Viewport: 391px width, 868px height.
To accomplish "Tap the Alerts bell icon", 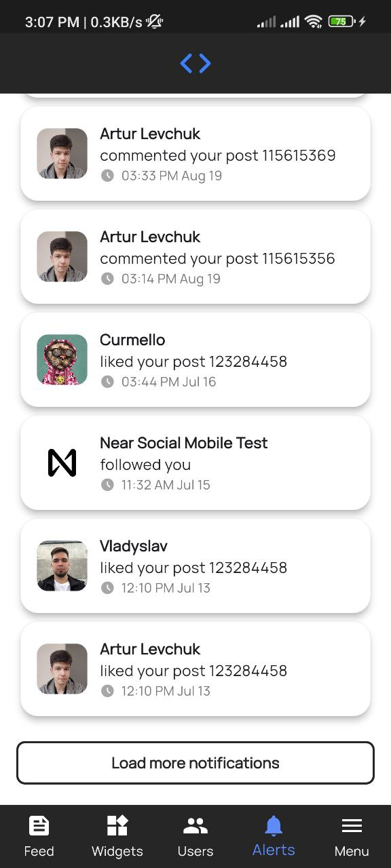I will point(274,825).
